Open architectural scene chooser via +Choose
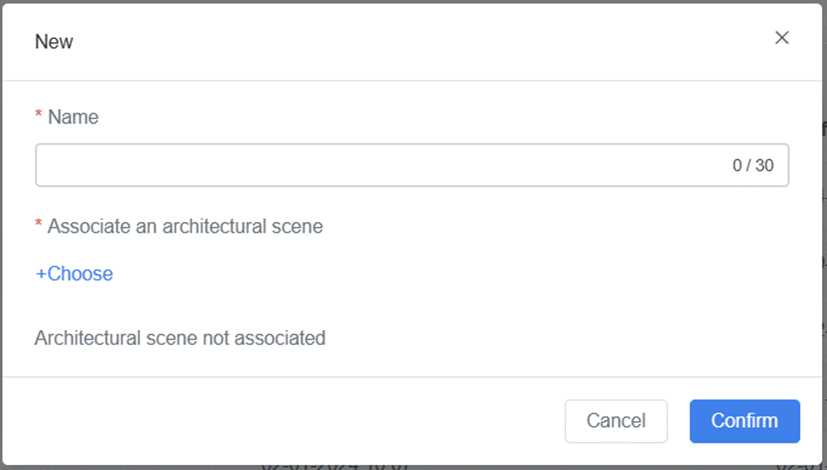 click(x=74, y=274)
